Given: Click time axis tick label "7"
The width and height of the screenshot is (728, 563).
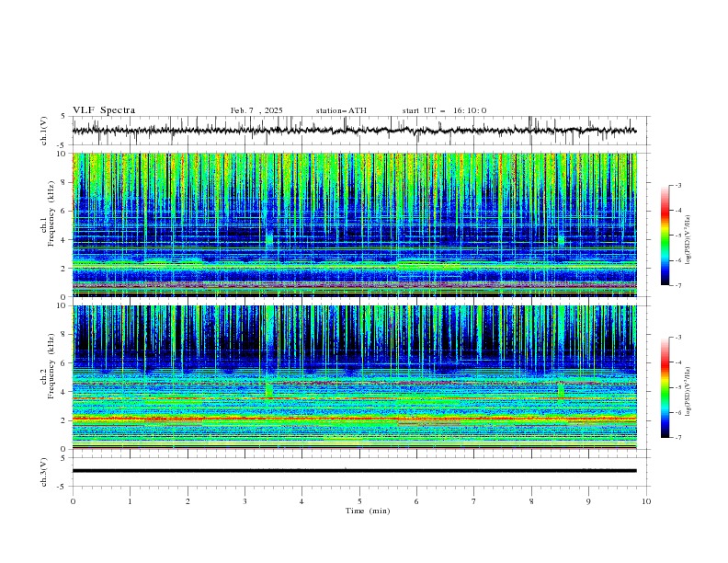Looking at the screenshot, I should pyautogui.click(x=474, y=501).
